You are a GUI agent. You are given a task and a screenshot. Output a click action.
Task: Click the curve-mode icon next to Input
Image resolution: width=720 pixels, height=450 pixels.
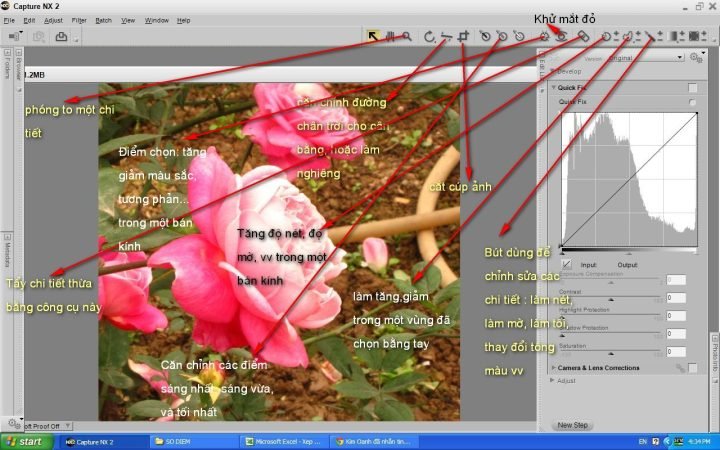(567, 264)
